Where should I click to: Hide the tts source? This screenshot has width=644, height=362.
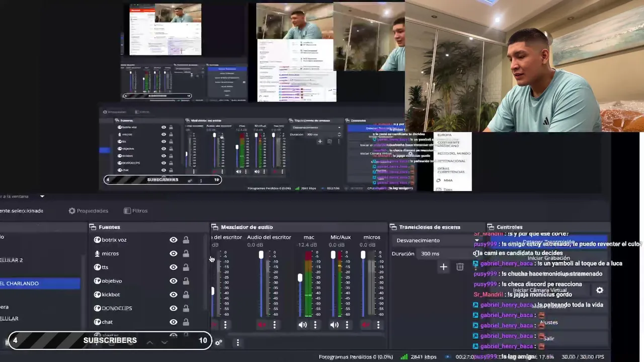coord(174,267)
